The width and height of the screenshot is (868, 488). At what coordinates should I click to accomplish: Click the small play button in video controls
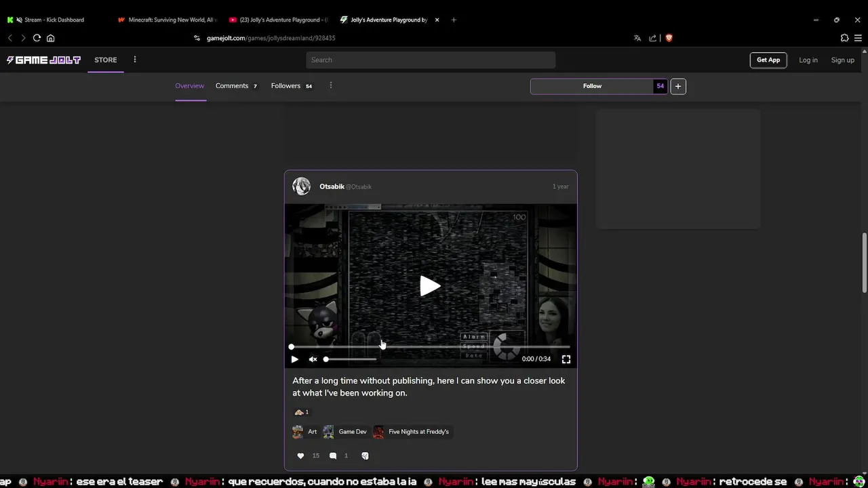click(294, 359)
